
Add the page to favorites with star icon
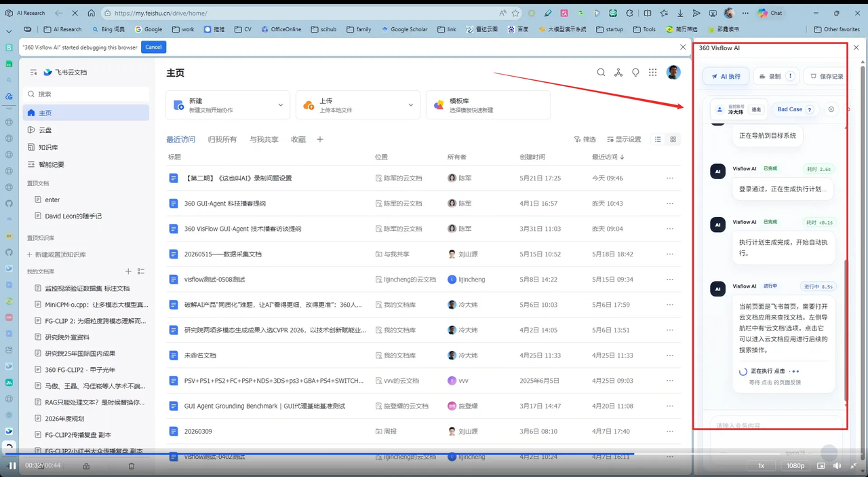point(515,13)
